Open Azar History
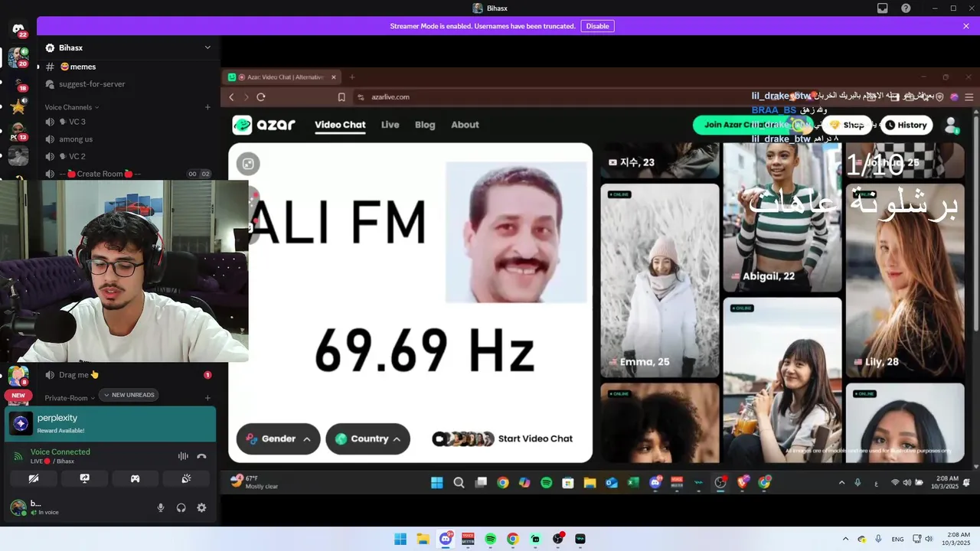The height and width of the screenshot is (551, 980). pyautogui.click(x=906, y=125)
